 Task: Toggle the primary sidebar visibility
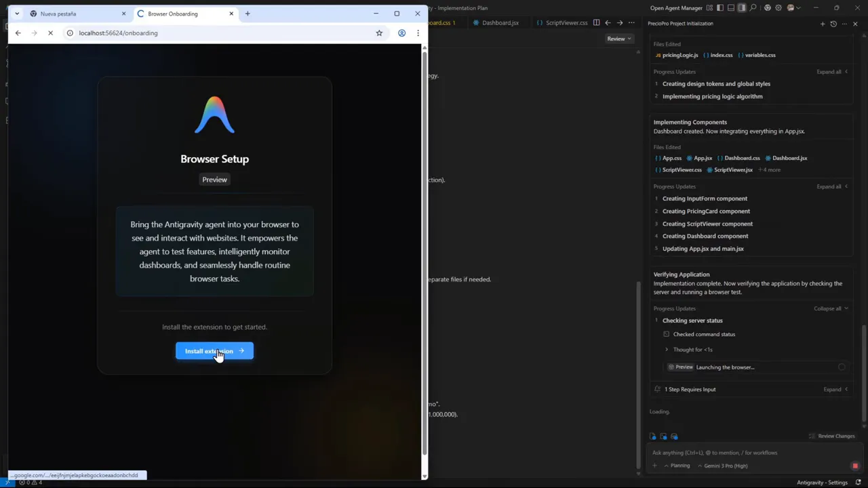click(x=720, y=7)
